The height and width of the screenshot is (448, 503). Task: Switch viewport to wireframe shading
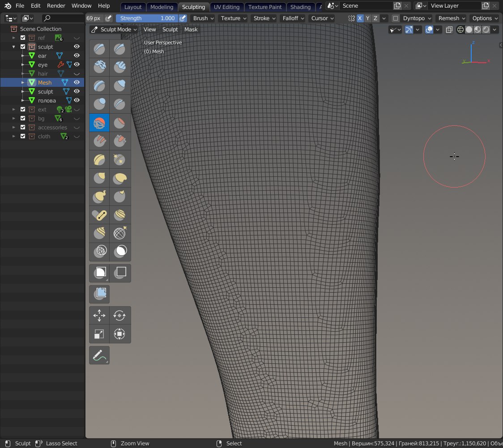click(x=460, y=30)
